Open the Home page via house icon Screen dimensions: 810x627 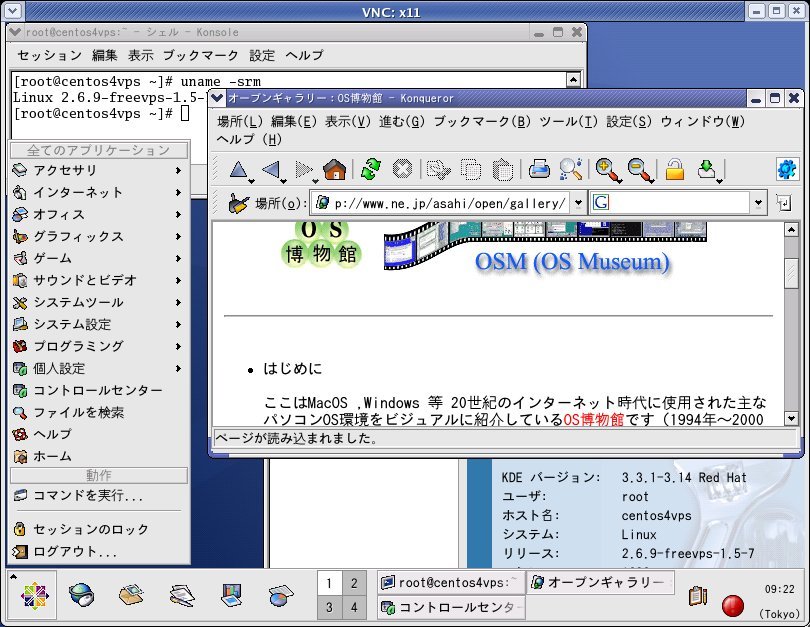pos(334,169)
